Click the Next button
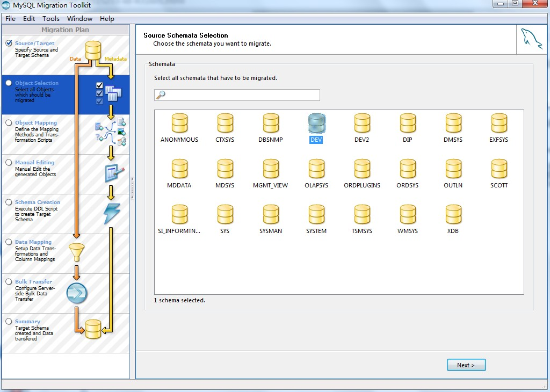Image resolution: width=550 pixels, height=392 pixels. coord(466,365)
